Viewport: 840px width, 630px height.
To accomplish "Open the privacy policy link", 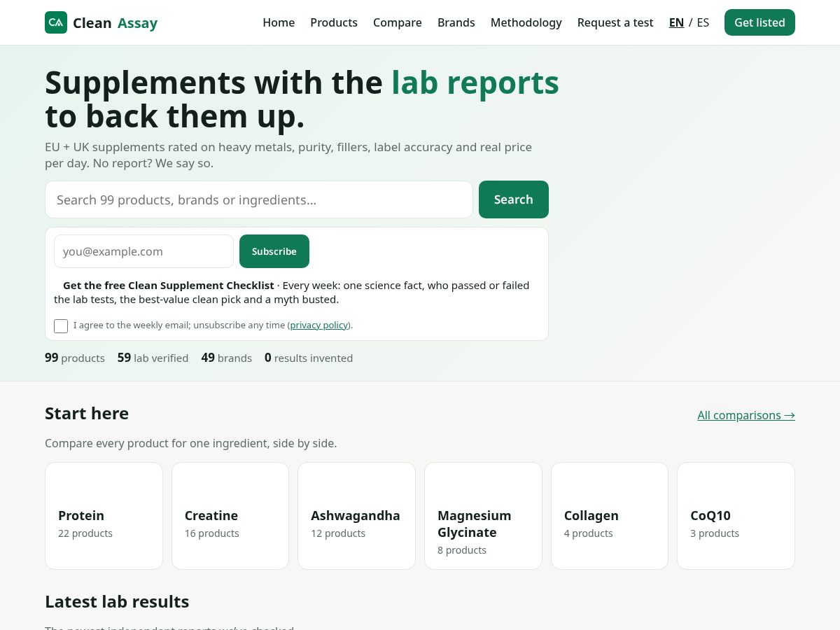I will (319, 325).
